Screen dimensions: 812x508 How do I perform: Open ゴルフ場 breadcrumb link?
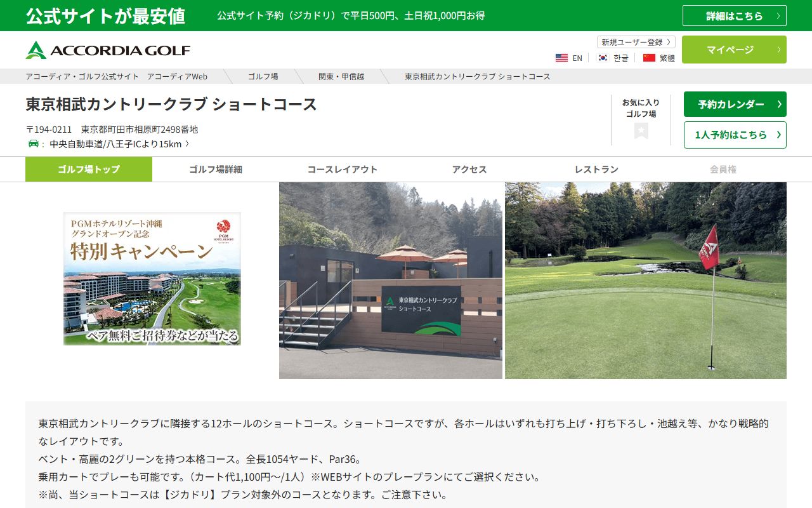[263, 76]
